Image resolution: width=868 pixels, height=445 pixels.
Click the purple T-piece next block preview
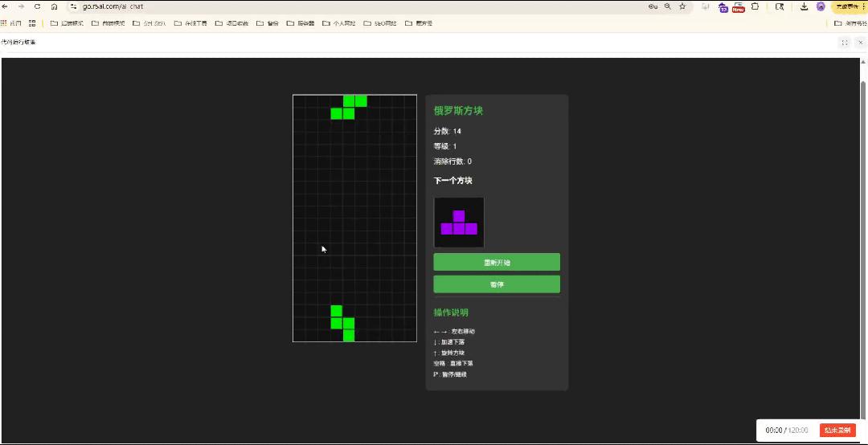tap(459, 222)
